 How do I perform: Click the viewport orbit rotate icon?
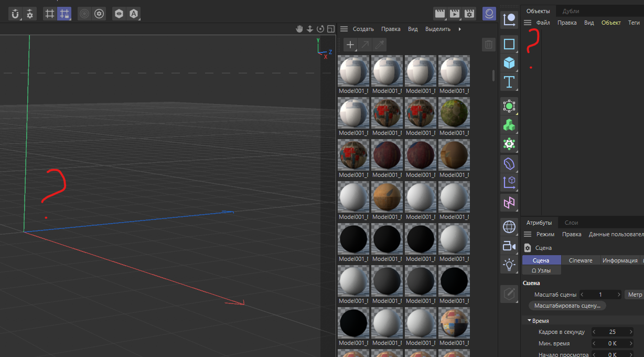320,29
